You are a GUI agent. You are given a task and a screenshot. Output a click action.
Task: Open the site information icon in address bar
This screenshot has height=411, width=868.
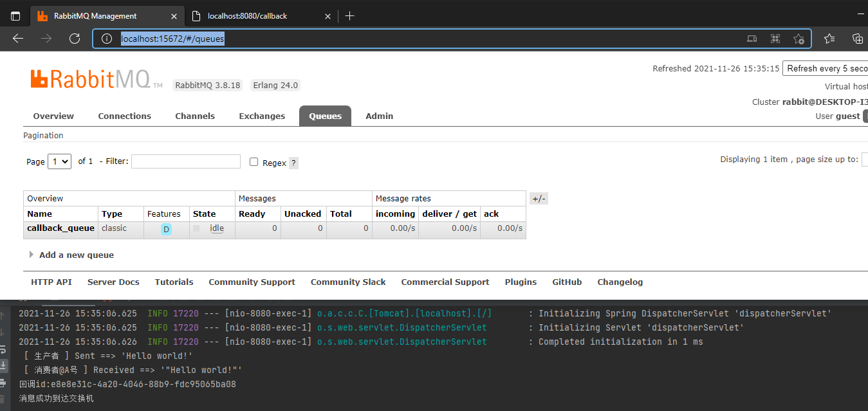pos(107,39)
